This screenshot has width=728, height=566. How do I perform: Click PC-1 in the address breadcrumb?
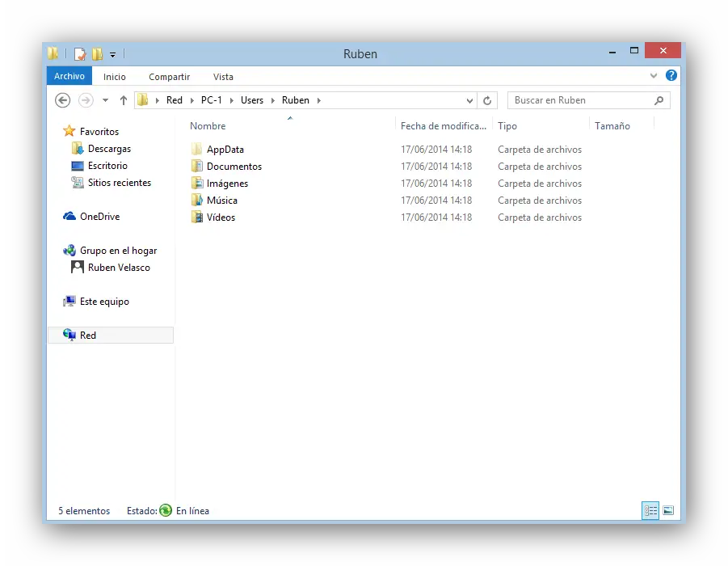click(211, 100)
